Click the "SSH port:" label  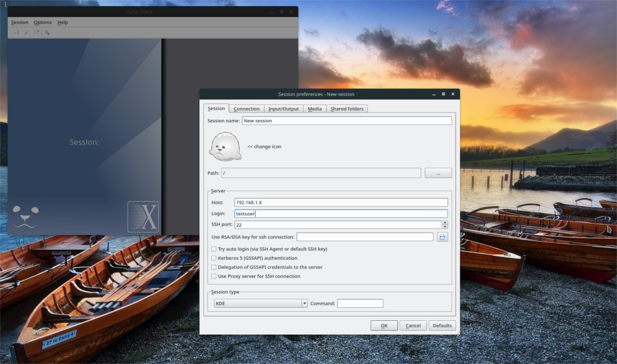click(x=222, y=225)
